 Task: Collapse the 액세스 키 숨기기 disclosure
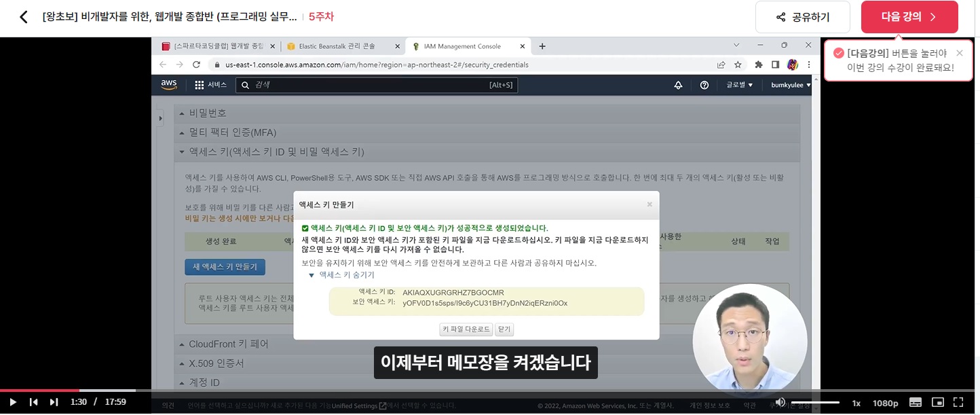341,275
